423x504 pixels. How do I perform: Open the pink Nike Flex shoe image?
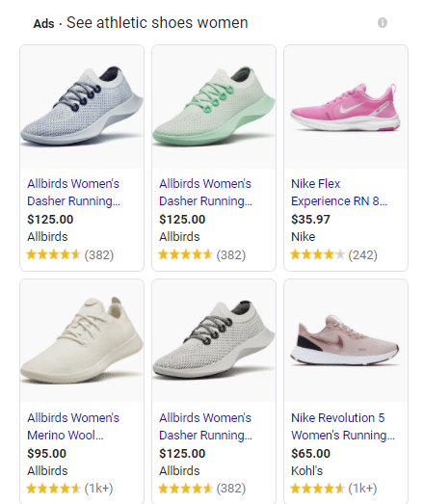(x=346, y=107)
